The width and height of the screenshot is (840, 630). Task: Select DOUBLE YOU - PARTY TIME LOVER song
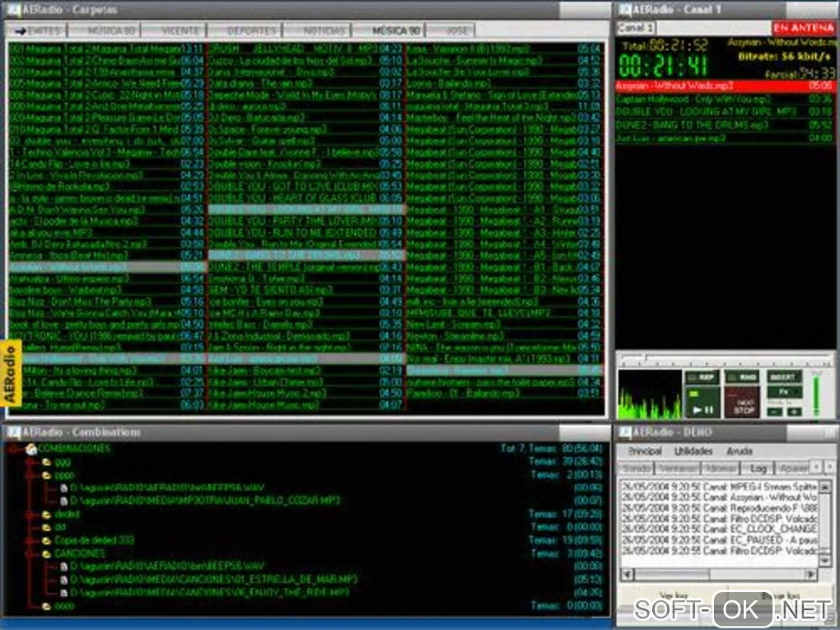[306, 222]
